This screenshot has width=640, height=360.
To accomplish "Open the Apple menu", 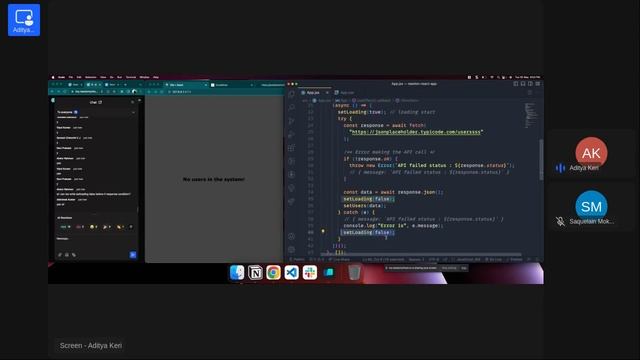I will pos(53,77).
